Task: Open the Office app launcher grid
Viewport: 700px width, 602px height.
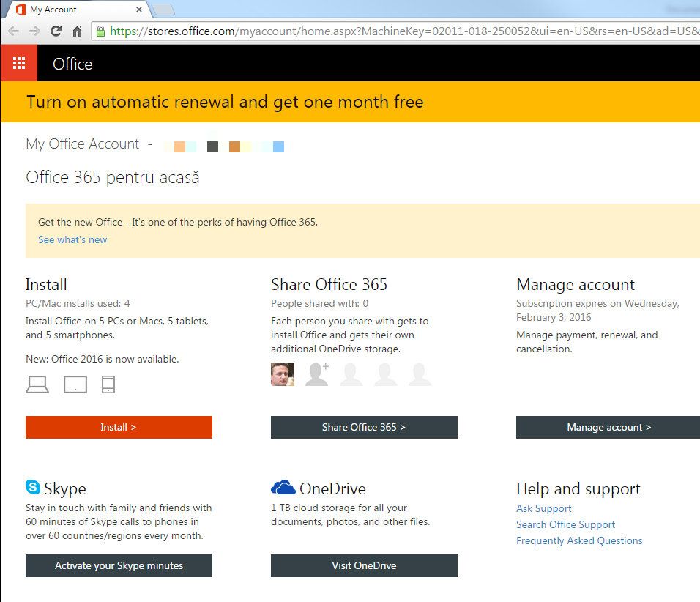Action: click(x=19, y=64)
